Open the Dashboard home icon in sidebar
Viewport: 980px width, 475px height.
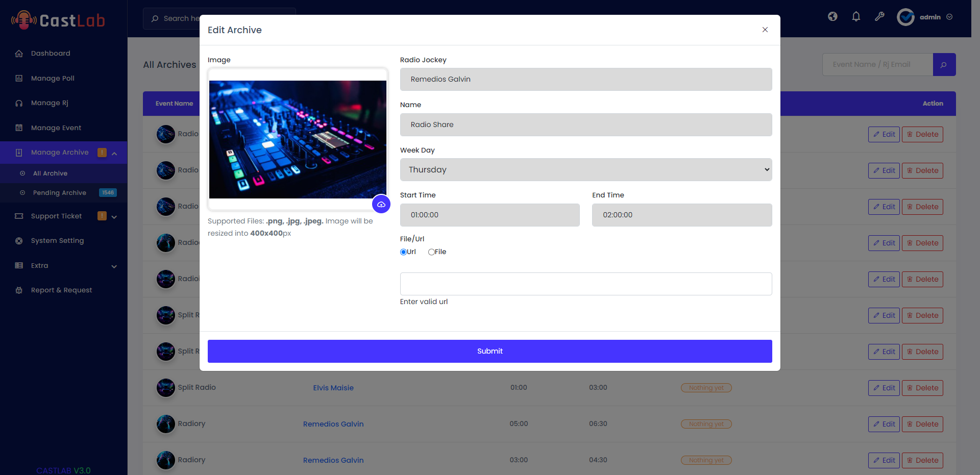pyautogui.click(x=19, y=53)
